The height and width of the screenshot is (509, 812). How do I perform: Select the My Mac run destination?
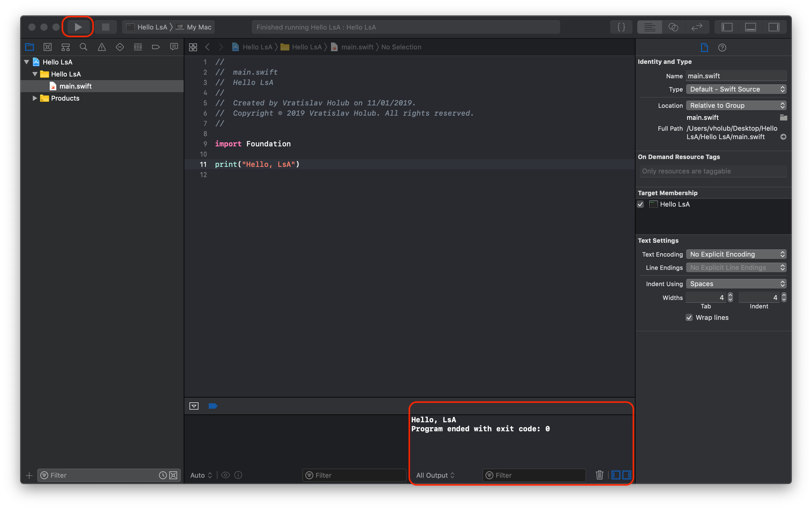coord(195,27)
